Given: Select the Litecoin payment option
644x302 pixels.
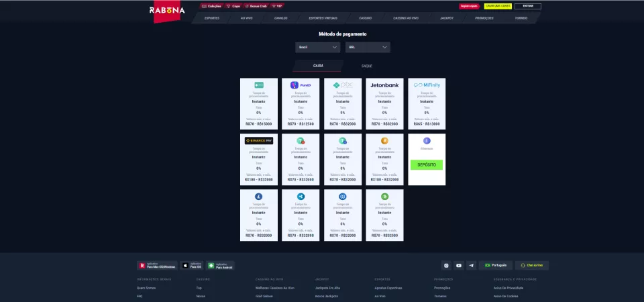Looking at the screenshot, I should coord(258,213).
